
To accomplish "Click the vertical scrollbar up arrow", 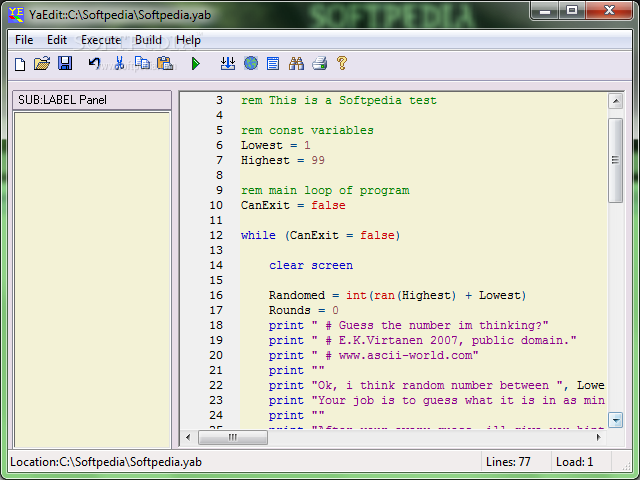I will coord(616,100).
